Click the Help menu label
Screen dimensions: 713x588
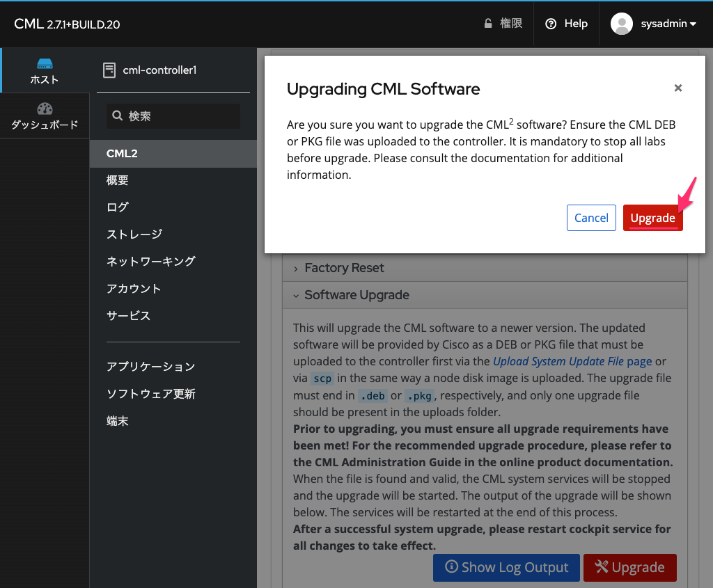576,24
